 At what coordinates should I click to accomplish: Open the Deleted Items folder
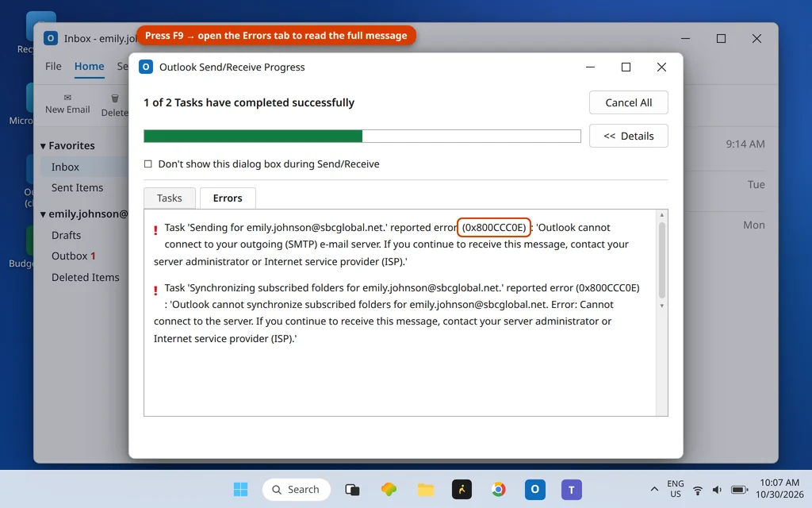(86, 277)
